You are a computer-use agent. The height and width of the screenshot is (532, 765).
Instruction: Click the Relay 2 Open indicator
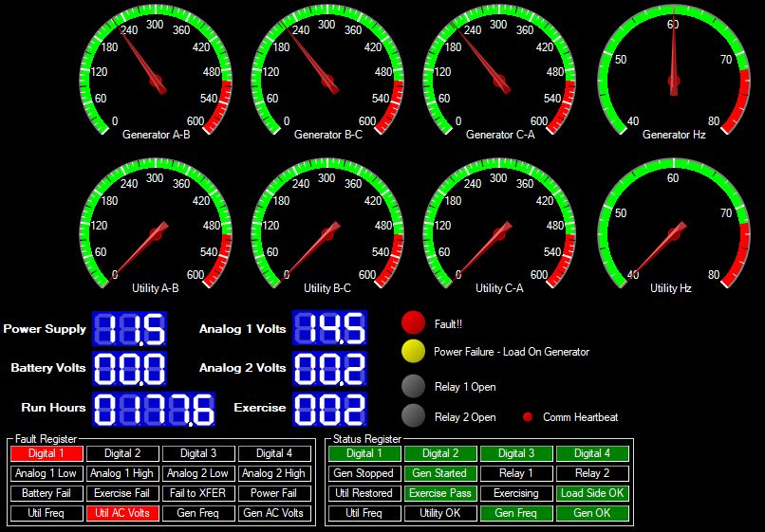pos(414,416)
